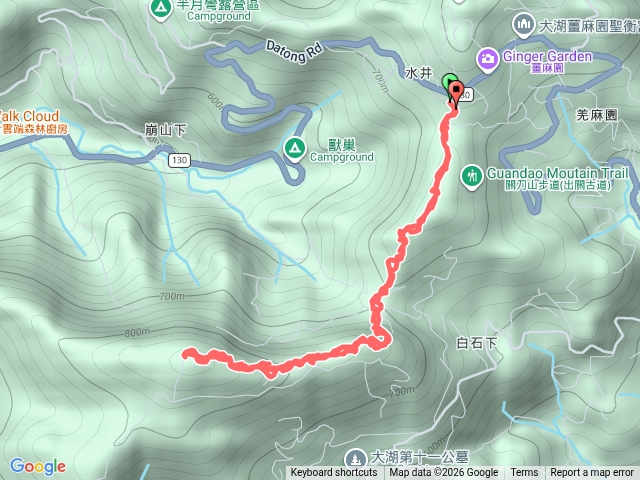Open the Google logo link
The image size is (640, 480).
point(38,466)
